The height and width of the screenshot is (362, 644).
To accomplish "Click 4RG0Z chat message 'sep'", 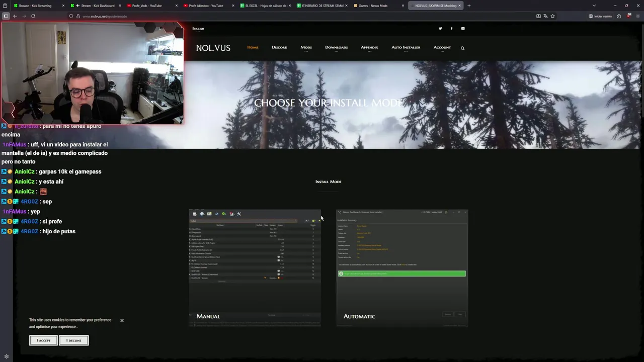I will point(47,202).
